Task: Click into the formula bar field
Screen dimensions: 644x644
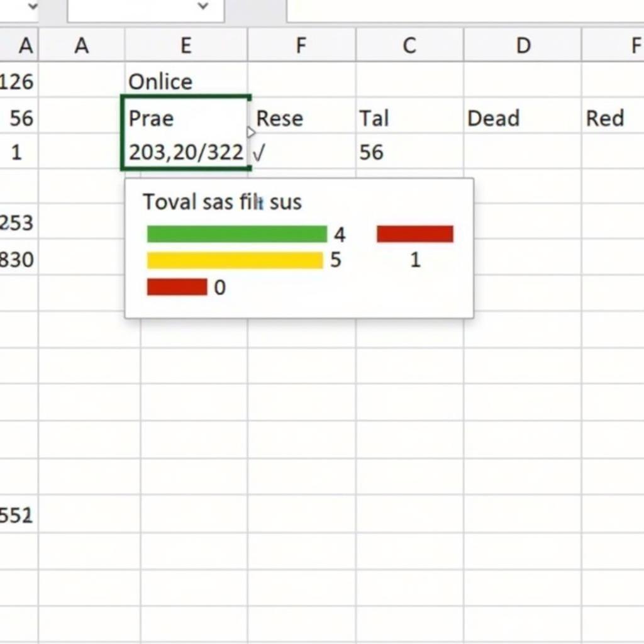Action: tap(464, 9)
